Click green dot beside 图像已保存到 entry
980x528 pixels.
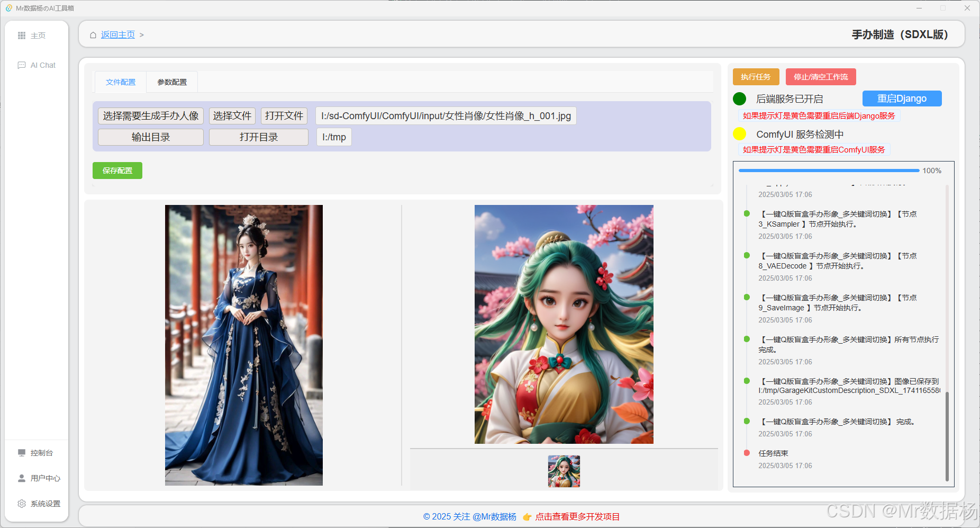747,381
